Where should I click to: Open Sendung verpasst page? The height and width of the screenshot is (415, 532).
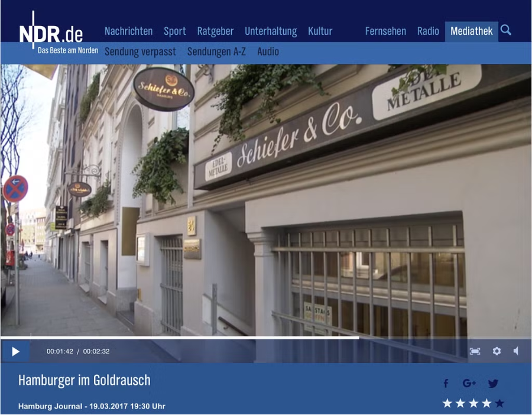coord(140,51)
